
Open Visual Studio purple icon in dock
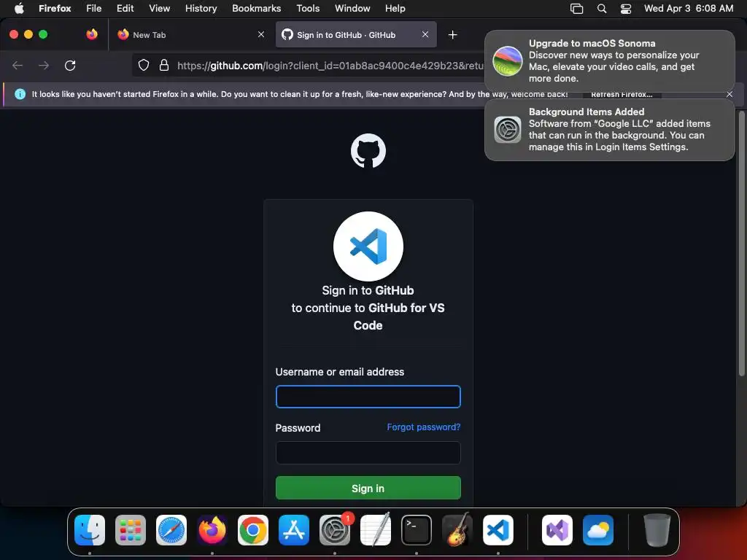557,530
